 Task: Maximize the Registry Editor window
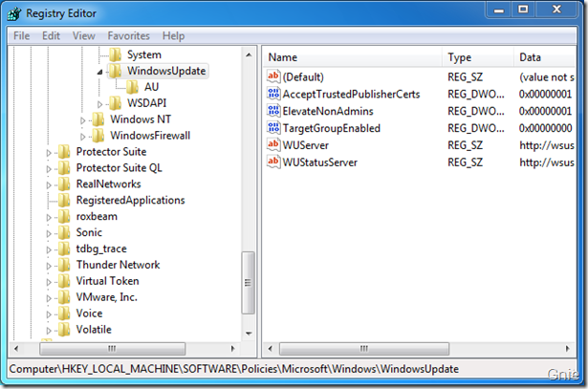click(523, 10)
